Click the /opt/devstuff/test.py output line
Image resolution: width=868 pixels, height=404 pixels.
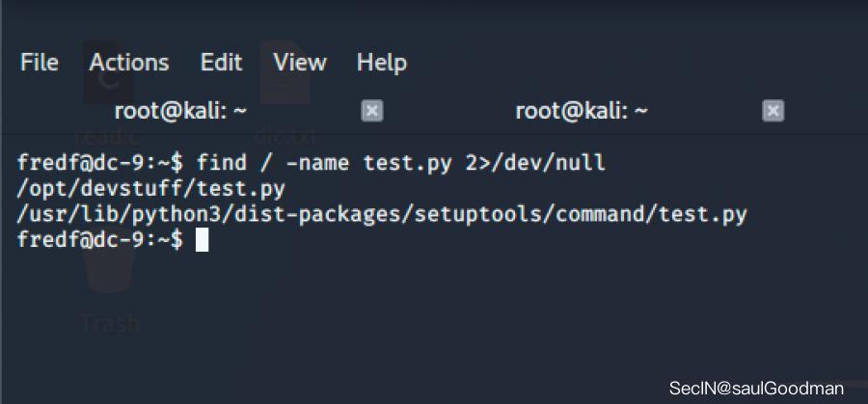[x=150, y=189]
